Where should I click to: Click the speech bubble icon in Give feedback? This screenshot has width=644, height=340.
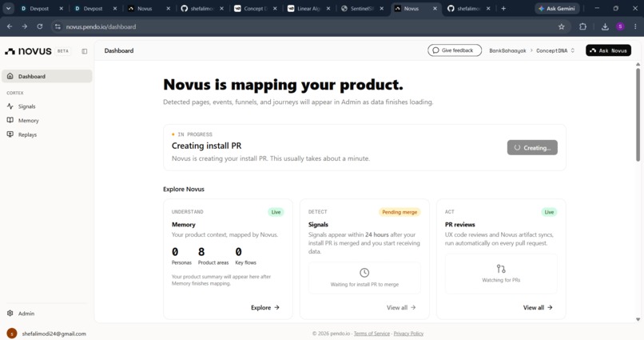click(x=435, y=50)
